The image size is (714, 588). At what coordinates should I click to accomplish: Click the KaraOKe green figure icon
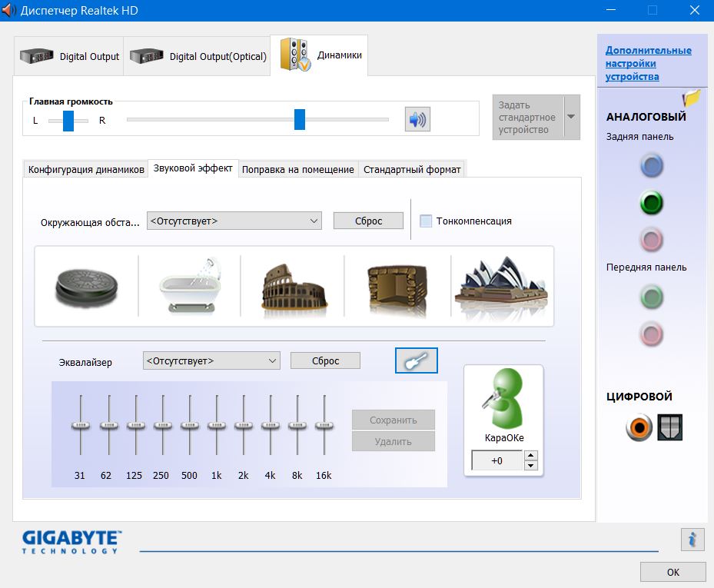503,398
